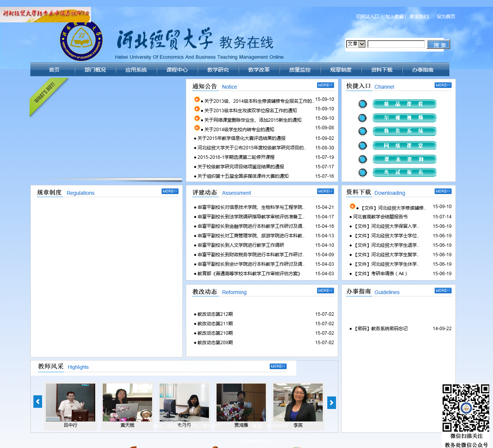This screenshot has width=493, height=448.
Task: Open the 部门概况 navigation menu
Action: 95,70
